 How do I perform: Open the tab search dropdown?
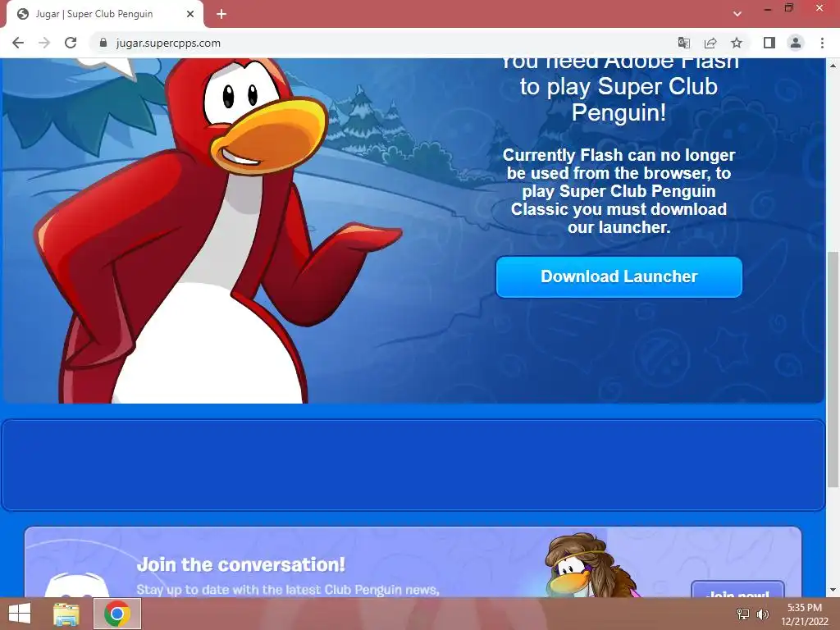pyautogui.click(x=737, y=14)
